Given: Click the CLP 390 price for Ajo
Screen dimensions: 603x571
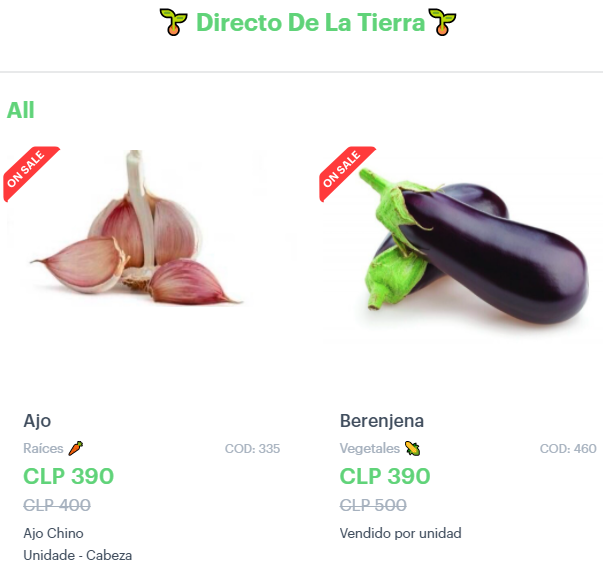Looking at the screenshot, I should click(x=68, y=476).
